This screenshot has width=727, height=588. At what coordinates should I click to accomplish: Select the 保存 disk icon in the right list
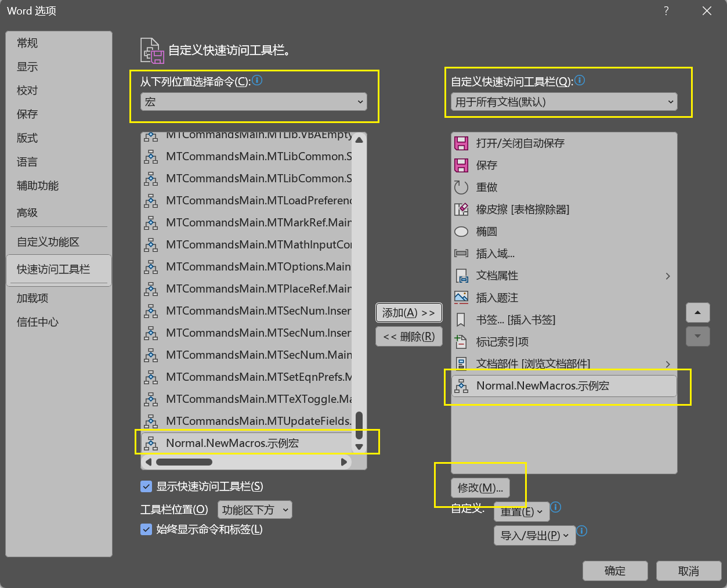(461, 165)
